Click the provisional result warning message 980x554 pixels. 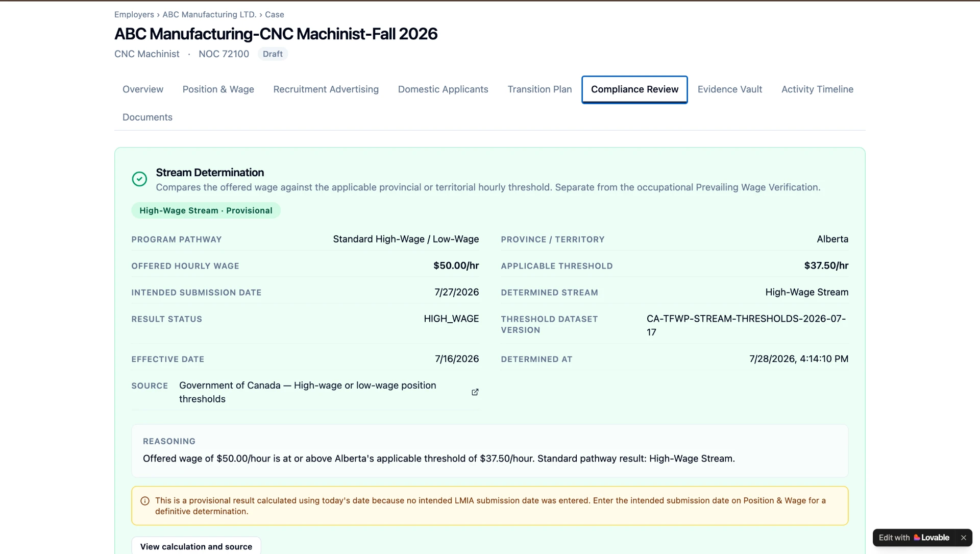pos(491,506)
